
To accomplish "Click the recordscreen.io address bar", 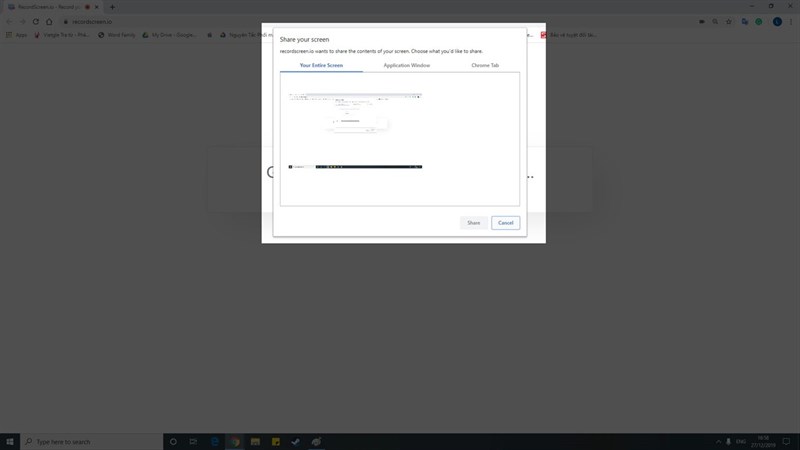I will coord(378,21).
